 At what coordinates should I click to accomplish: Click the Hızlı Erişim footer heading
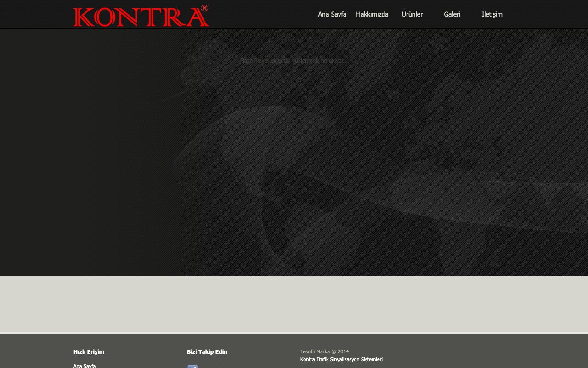89,352
